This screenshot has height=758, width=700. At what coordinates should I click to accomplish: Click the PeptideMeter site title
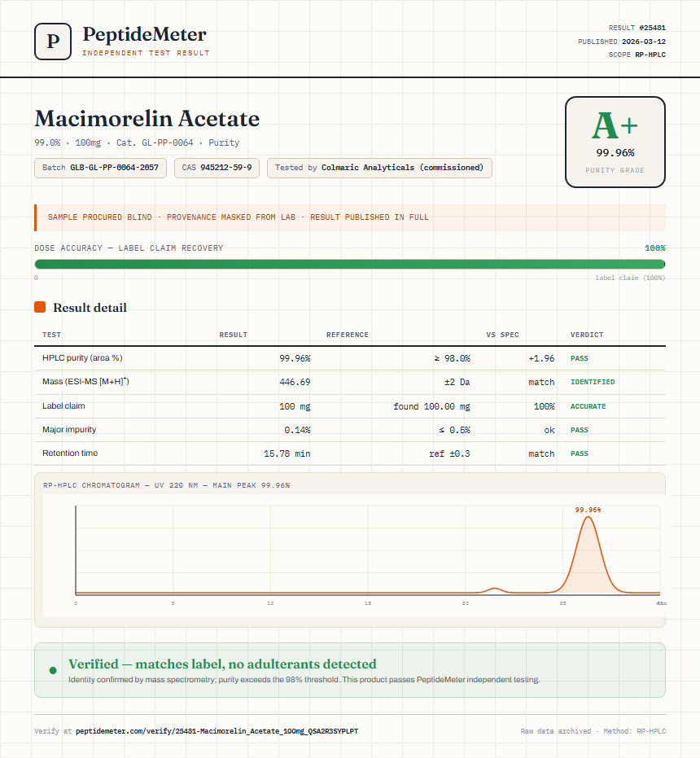tap(145, 34)
